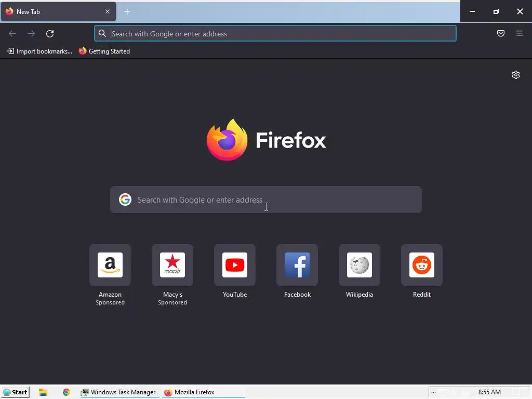
Task: Focus the top address bar
Action: click(275, 34)
